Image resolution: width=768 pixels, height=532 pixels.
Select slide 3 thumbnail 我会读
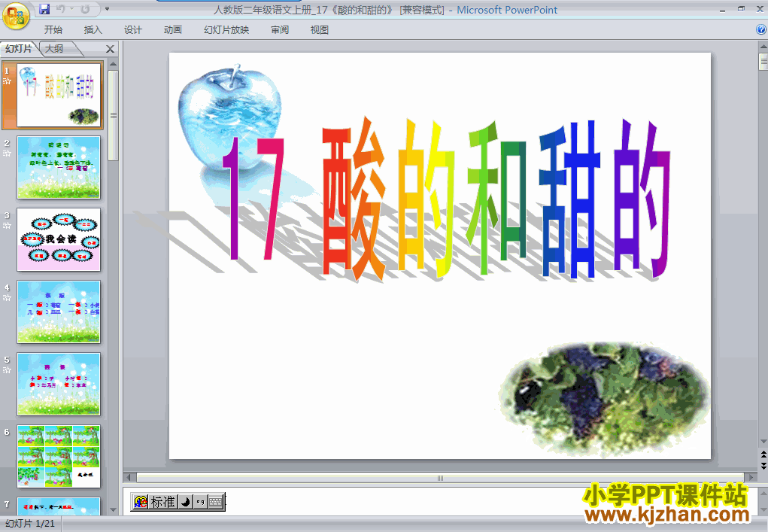[59, 239]
